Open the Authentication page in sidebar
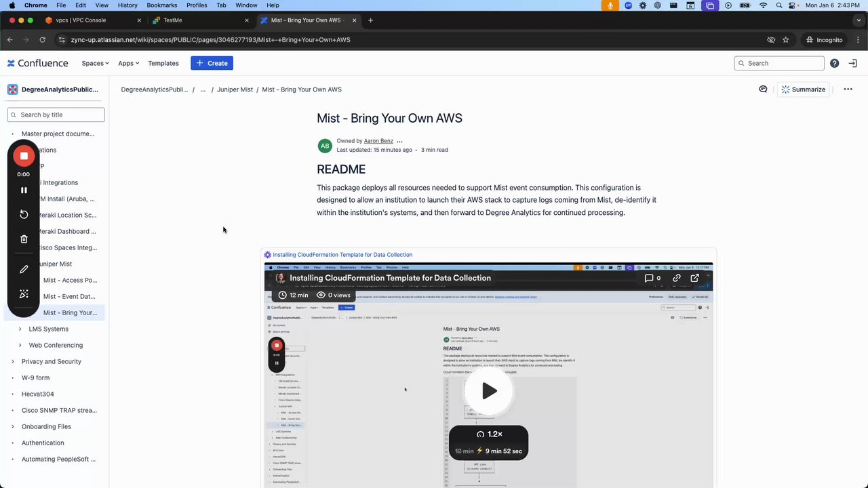This screenshot has width=868, height=488. (43, 443)
